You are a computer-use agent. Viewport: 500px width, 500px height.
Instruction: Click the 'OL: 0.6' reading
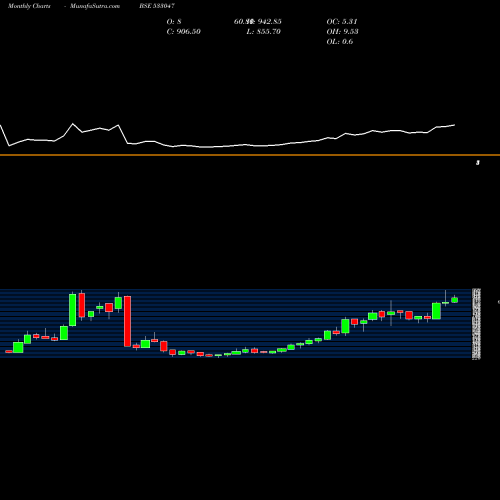(x=340, y=42)
